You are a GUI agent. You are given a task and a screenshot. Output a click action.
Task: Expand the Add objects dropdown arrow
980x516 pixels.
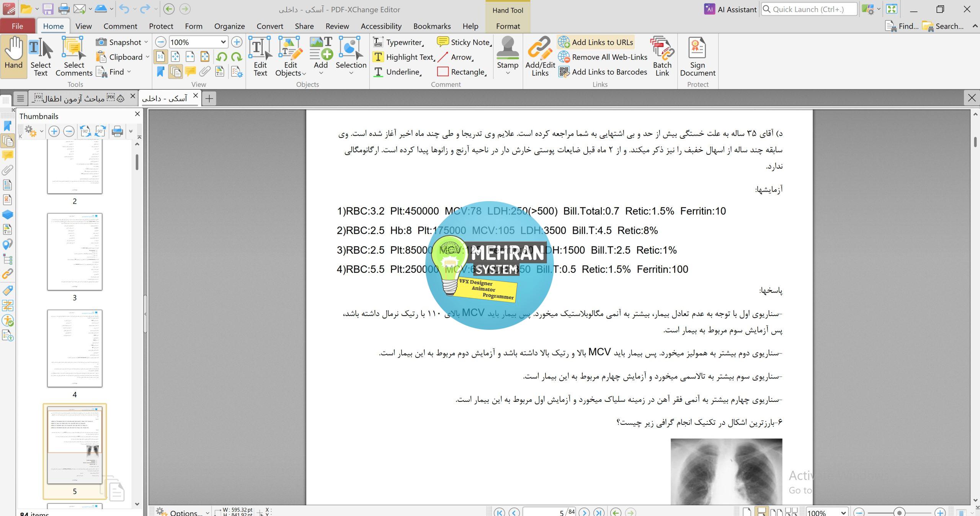click(x=321, y=73)
